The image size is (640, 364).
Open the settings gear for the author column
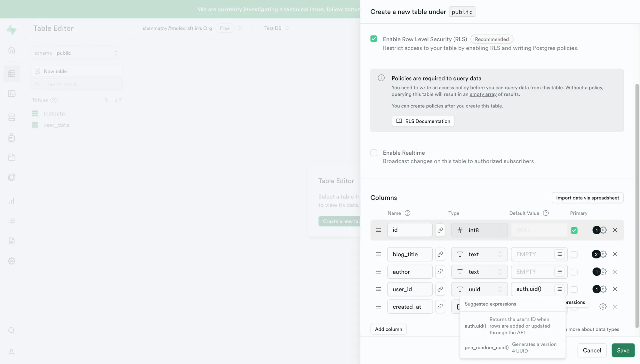(x=604, y=272)
